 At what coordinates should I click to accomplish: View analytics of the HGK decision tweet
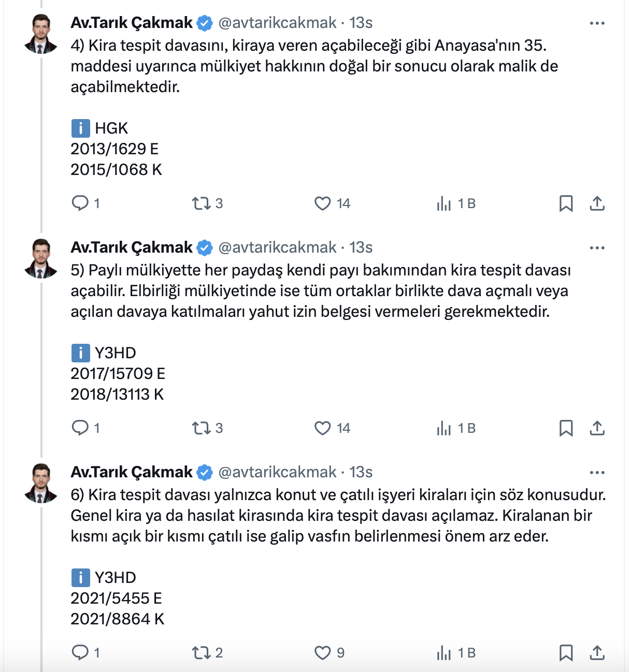[x=444, y=203]
